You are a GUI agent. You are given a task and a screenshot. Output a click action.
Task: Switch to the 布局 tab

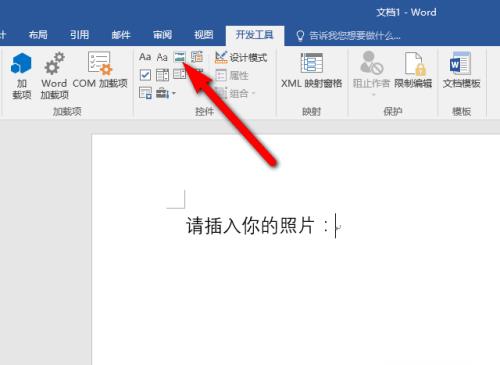(x=38, y=35)
